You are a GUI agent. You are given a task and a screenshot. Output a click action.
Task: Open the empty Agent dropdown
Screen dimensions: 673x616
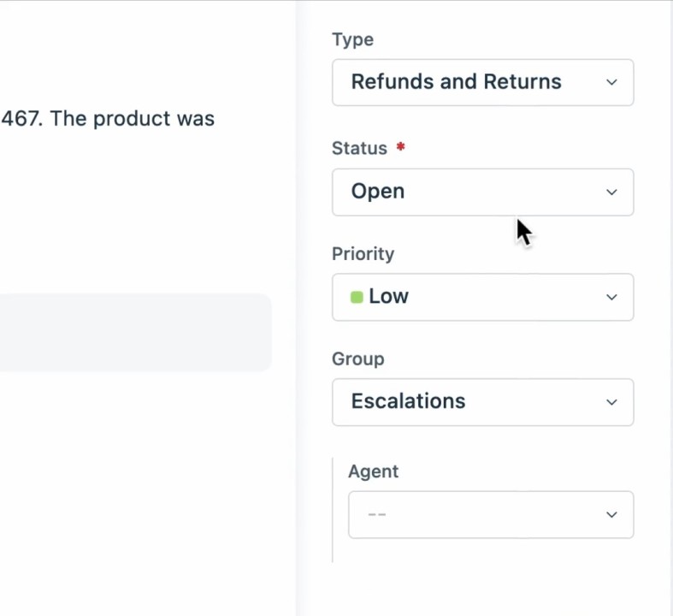[490, 515]
